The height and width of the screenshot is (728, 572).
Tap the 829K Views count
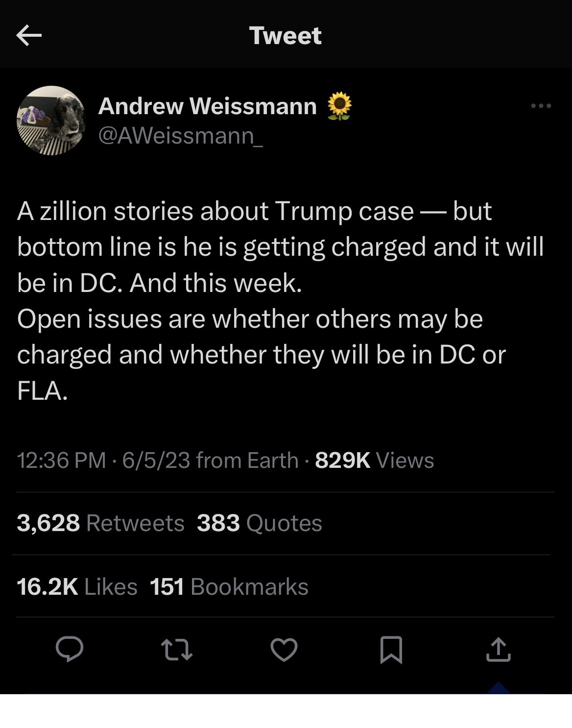tap(374, 460)
